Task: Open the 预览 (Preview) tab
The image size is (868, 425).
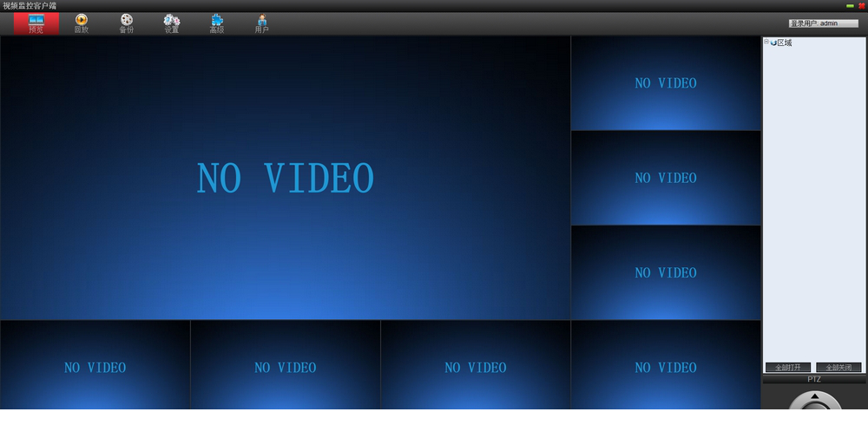Action: [36, 23]
